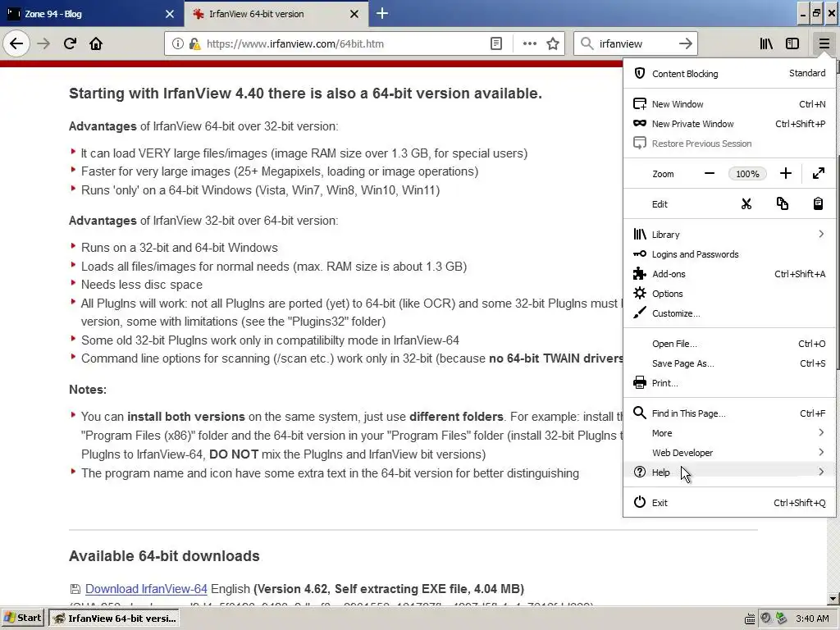Open Firefox Options
The width and height of the screenshot is (840, 630).
pyautogui.click(x=729, y=294)
